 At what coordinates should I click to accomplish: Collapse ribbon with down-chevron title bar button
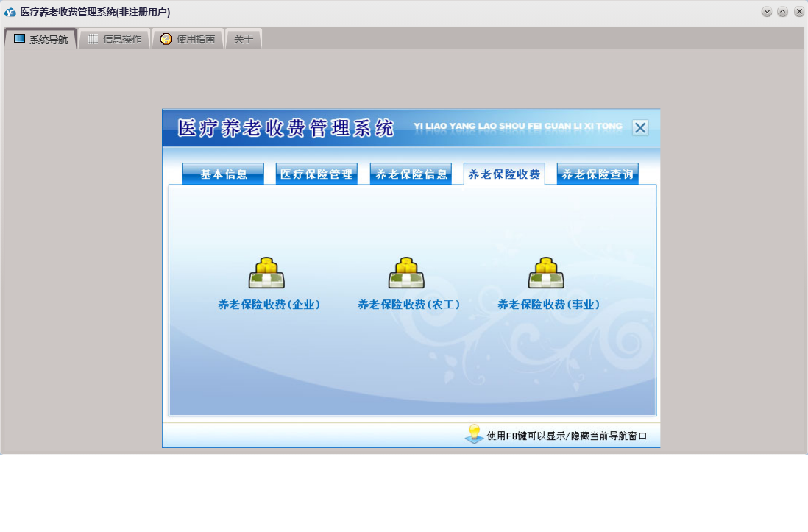tap(767, 11)
